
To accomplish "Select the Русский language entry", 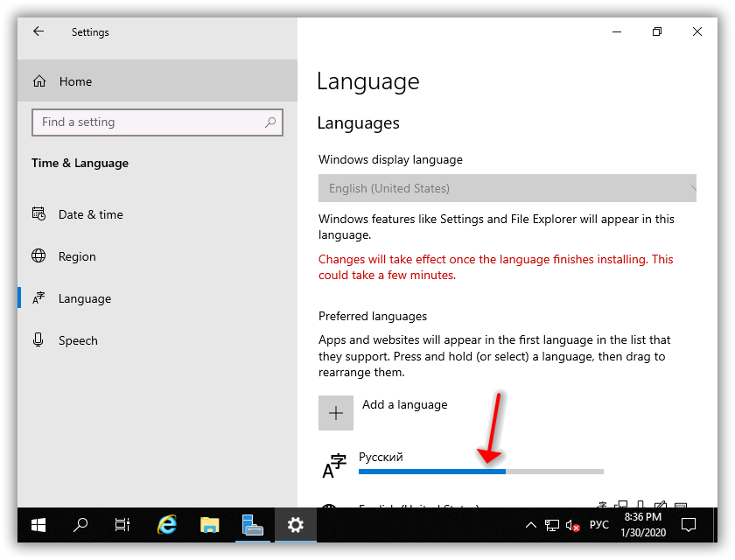I will click(x=381, y=457).
